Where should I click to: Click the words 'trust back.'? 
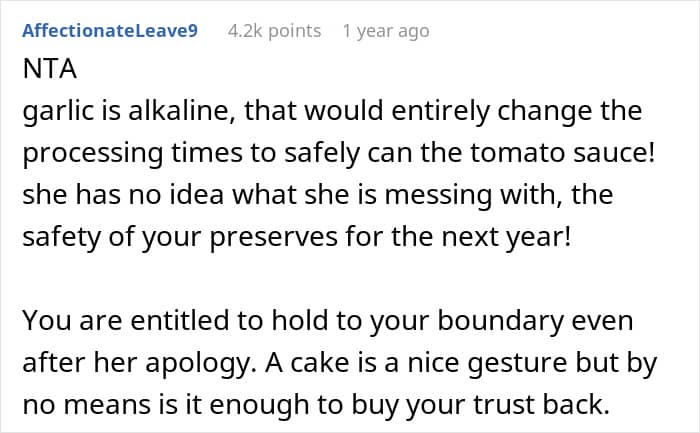coord(542,404)
